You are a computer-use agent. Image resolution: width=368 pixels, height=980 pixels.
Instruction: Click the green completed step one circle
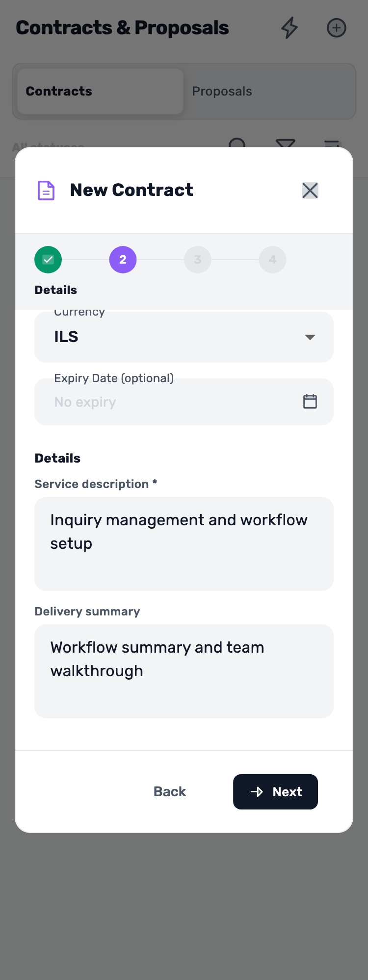(x=48, y=260)
